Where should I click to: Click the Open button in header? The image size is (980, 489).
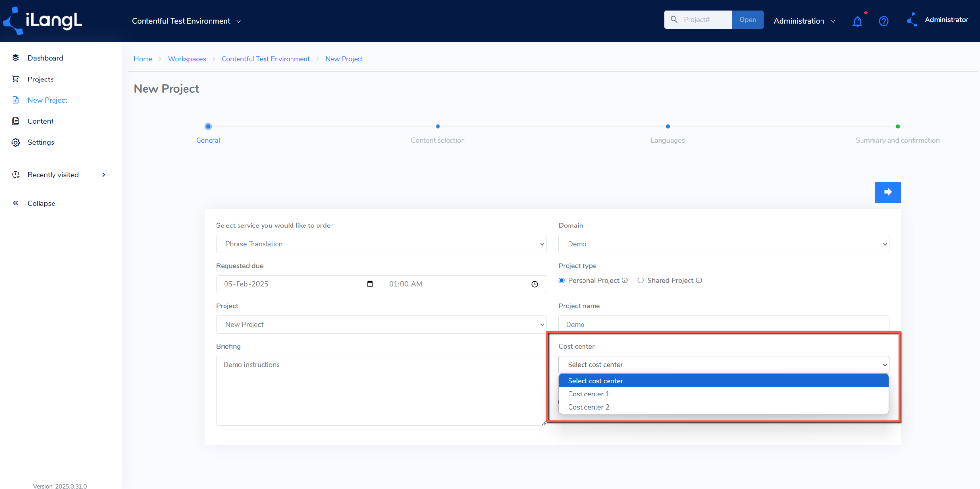pyautogui.click(x=748, y=20)
